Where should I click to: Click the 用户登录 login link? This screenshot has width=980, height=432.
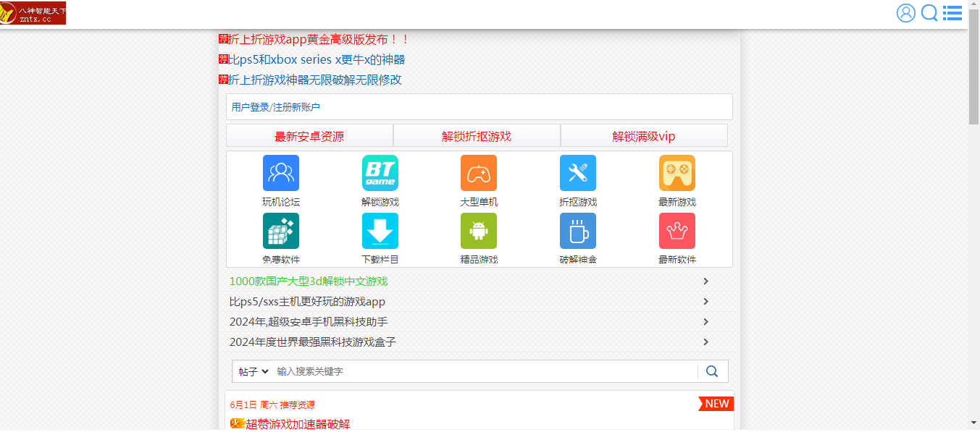coord(250,107)
